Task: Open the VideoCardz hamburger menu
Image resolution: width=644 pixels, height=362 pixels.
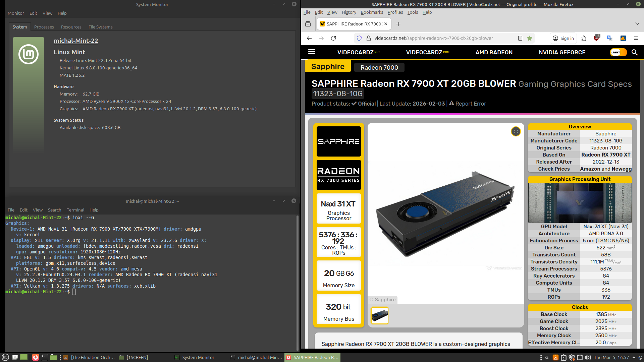Action: coord(312,52)
